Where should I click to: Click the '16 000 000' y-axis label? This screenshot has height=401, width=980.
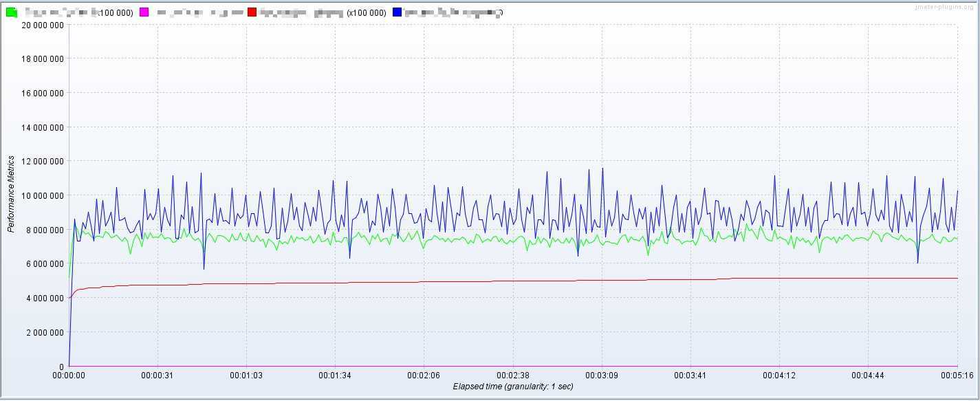click(43, 93)
